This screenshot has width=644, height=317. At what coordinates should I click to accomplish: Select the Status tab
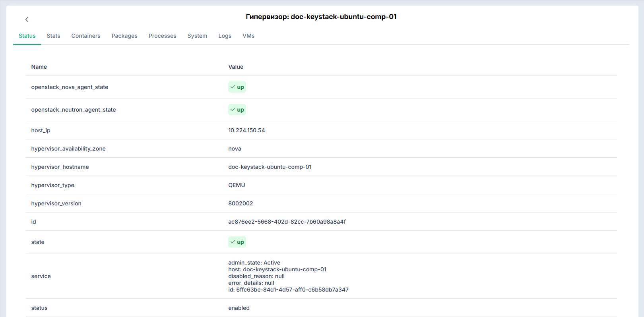click(27, 36)
